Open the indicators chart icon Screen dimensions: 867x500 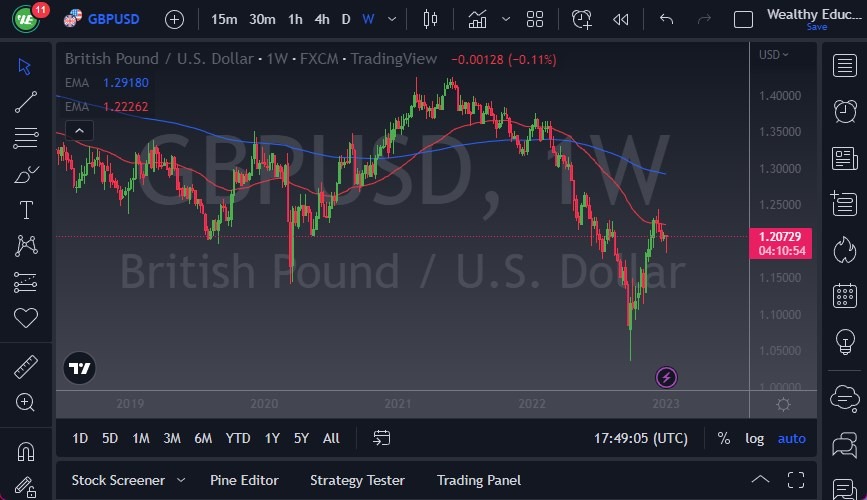[478, 19]
